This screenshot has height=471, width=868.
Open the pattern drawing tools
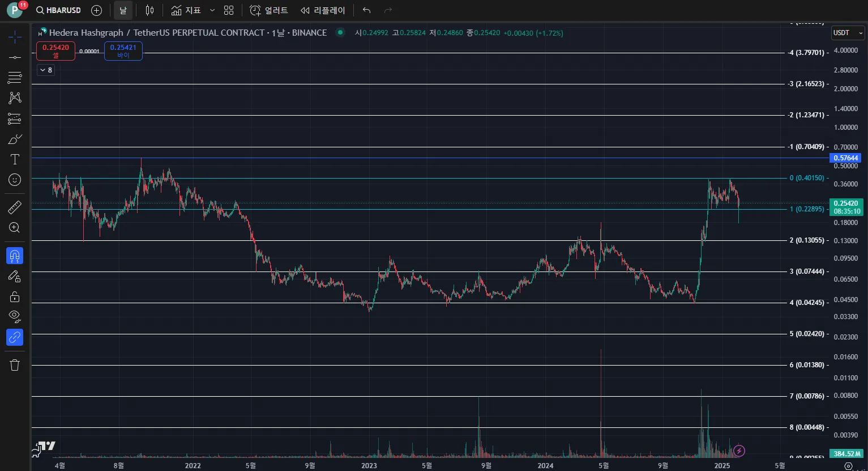pyautogui.click(x=15, y=97)
